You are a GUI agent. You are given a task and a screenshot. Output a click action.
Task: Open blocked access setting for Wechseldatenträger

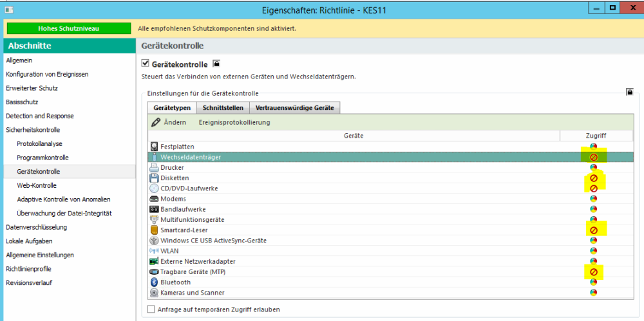[593, 157]
